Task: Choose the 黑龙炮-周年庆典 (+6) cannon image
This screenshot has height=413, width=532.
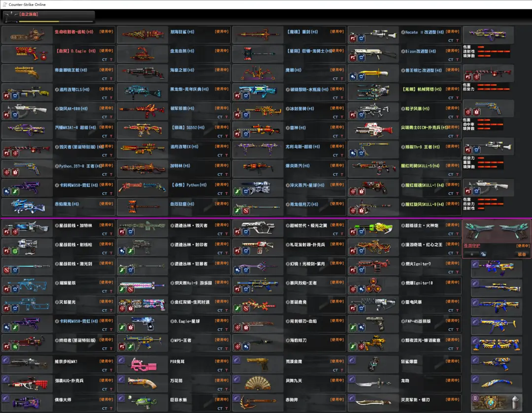Action: 142,92
